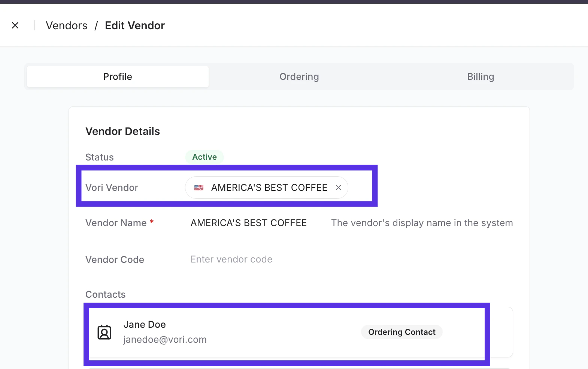The image size is (588, 369).
Task: Click the Vendor Details heading
Action: coord(123,131)
